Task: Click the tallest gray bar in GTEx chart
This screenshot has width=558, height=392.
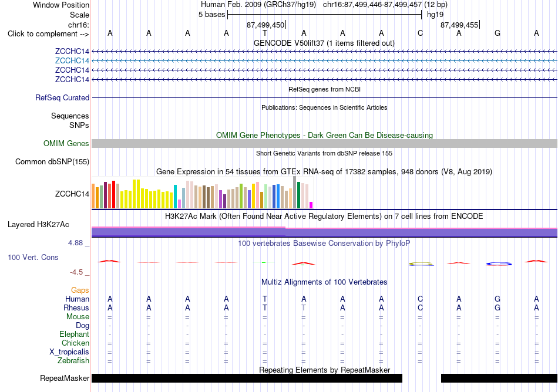Action: coord(295,192)
